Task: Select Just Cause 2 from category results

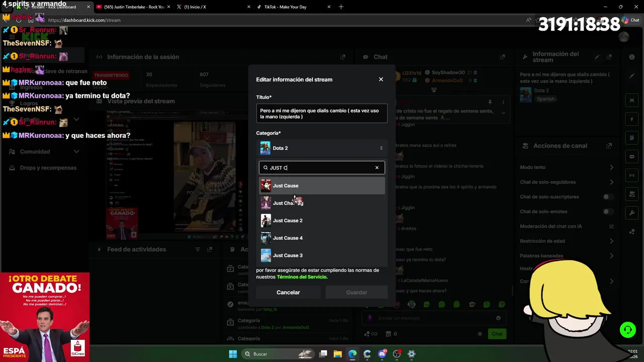Action: point(322,220)
